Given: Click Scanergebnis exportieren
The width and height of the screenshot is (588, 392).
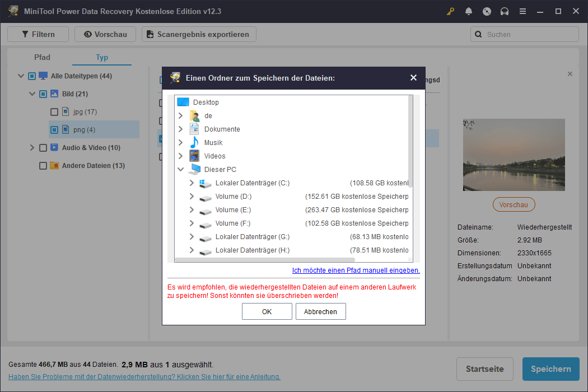Looking at the screenshot, I should [199, 34].
